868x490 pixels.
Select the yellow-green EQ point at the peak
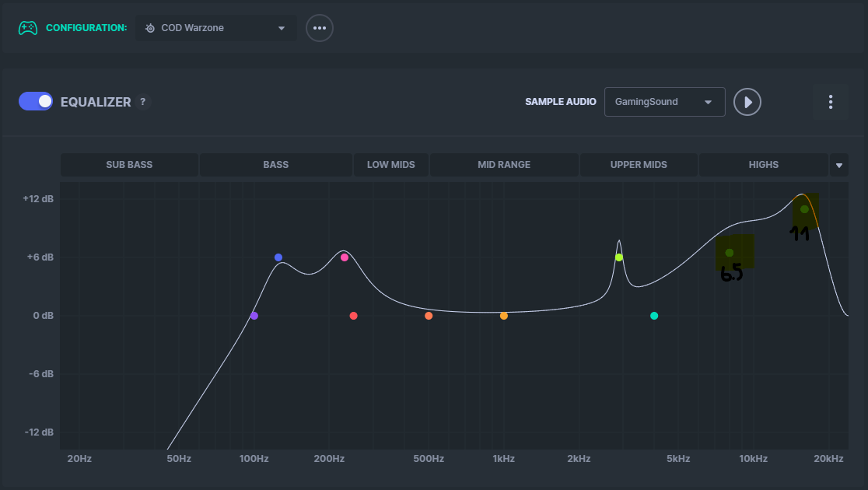click(x=619, y=257)
